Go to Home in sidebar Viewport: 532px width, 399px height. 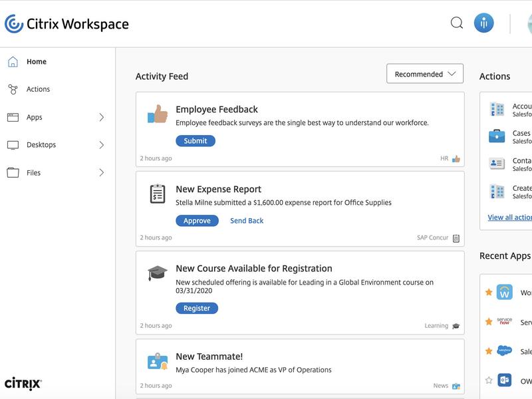point(36,62)
